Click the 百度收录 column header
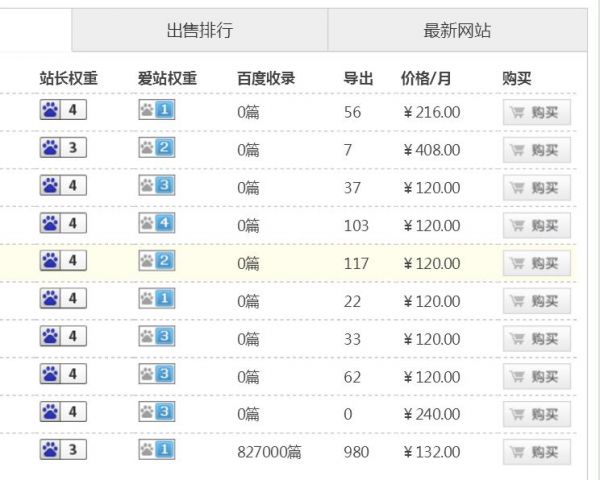This screenshot has width=600, height=480. coord(266,78)
